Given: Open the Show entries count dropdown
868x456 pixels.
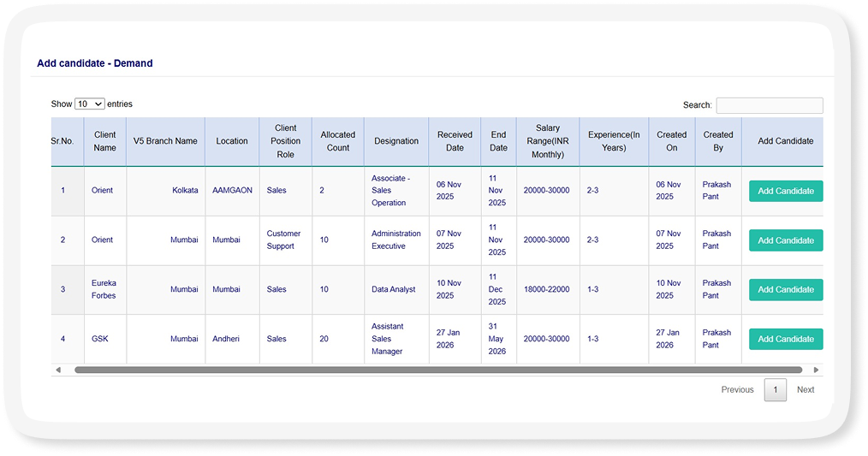Looking at the screenshot, I should click(x=89, y=104).
